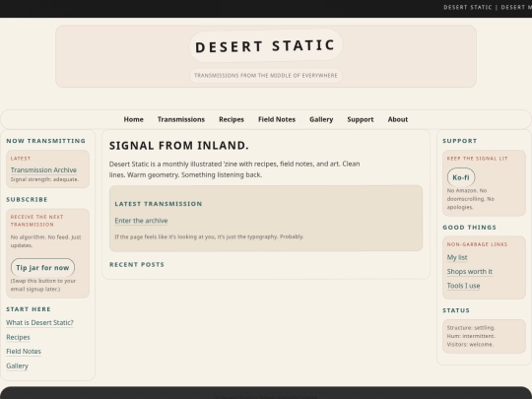Click the GOOD THINGS sidebar heading
This screenshot has width=532, height=399.
click(469, 228)
